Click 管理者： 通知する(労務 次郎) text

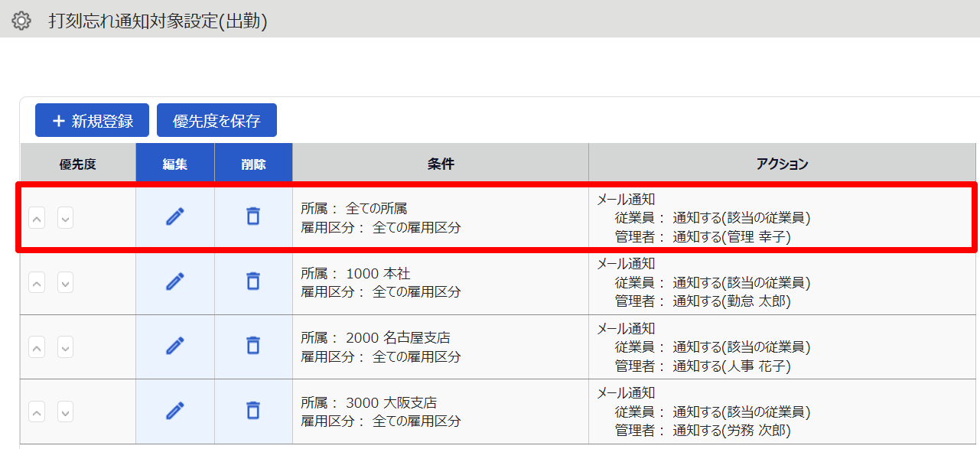tap(702, 431)
